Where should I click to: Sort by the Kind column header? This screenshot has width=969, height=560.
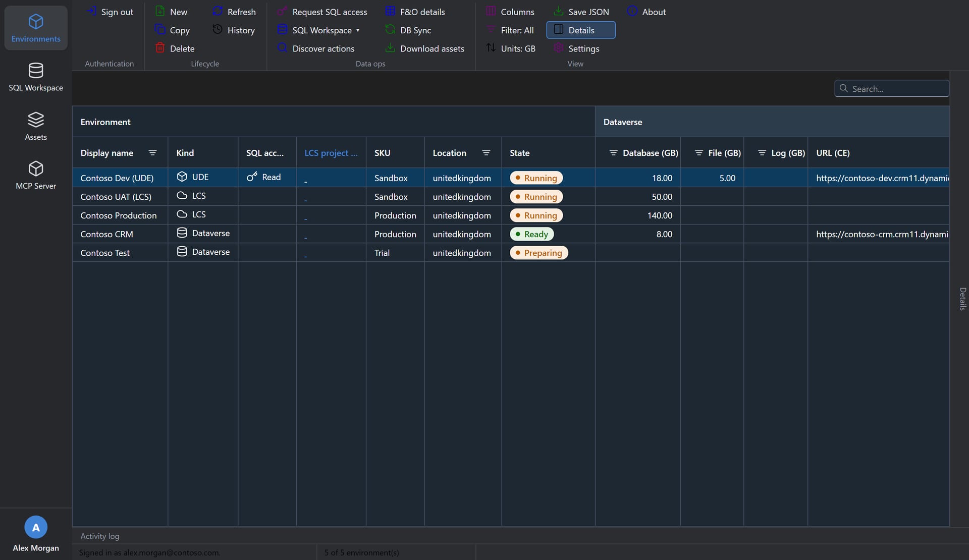pyautogui.click(x=203, y=153)
